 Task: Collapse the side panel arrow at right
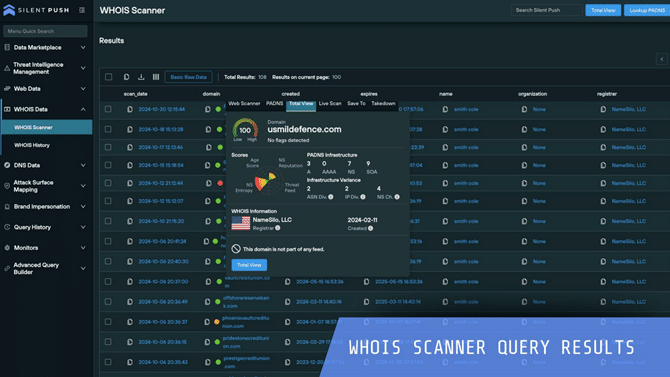[x=662, y=59]
